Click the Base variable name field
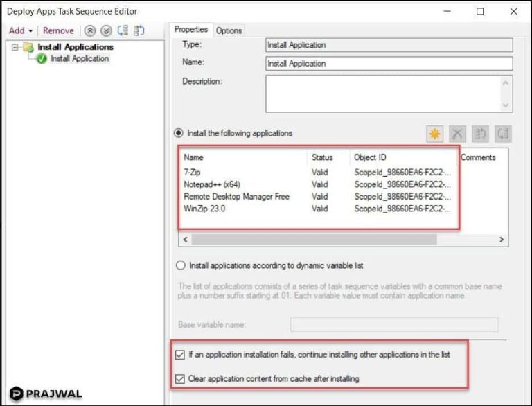 [x=394, y=324]
